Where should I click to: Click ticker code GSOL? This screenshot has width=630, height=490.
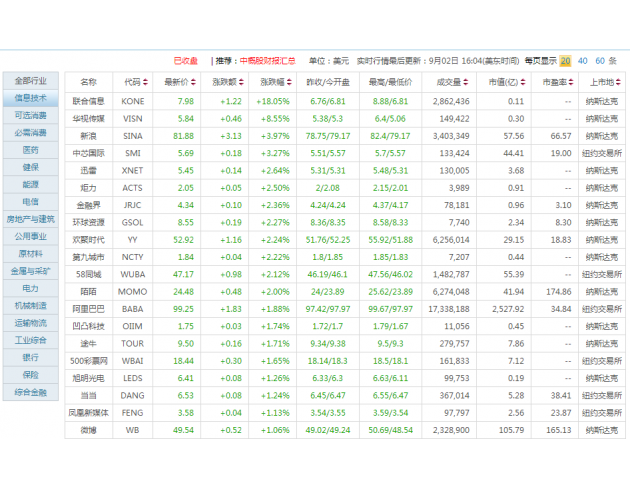pos(133,223)
